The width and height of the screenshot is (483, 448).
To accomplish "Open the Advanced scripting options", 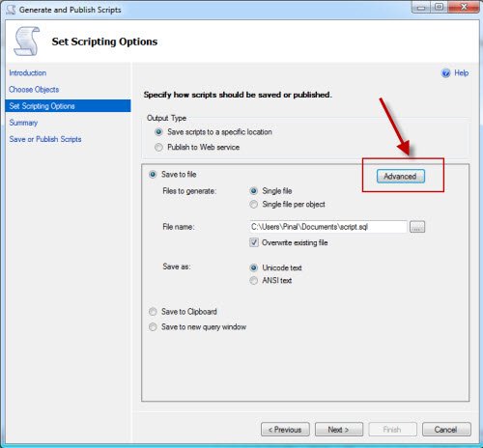I will [x=401, y=177].
